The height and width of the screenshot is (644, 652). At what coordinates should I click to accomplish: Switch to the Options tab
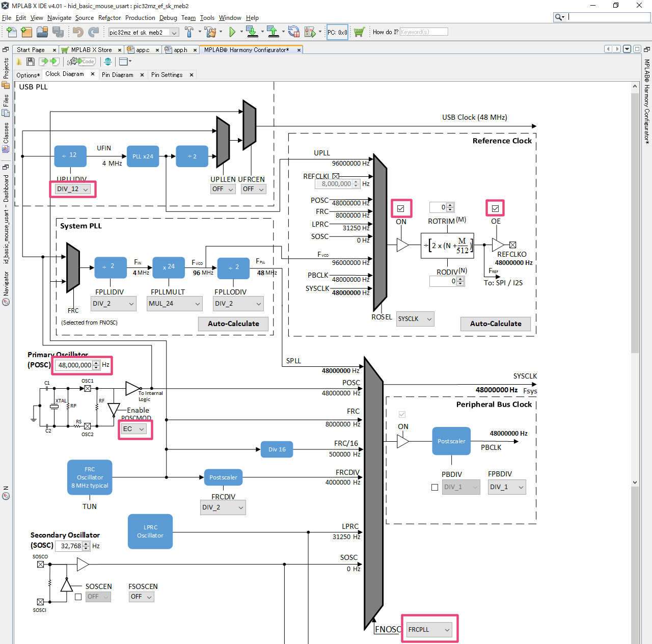(x=28, y=75)
